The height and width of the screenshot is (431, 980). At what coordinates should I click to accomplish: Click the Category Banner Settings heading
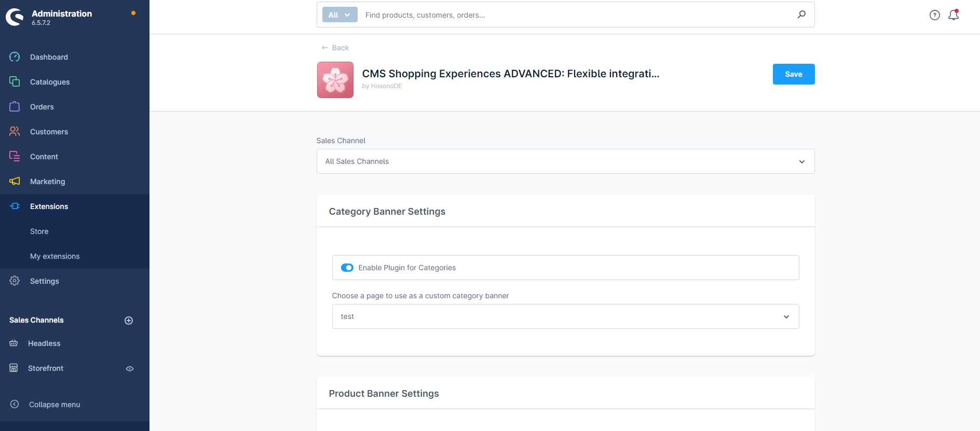point(387,212)
